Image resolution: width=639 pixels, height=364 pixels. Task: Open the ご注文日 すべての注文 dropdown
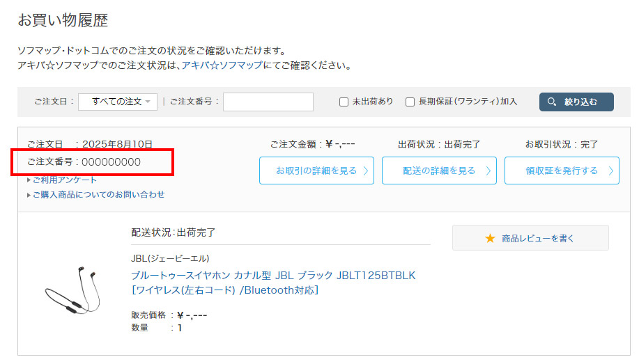(118, 102)
